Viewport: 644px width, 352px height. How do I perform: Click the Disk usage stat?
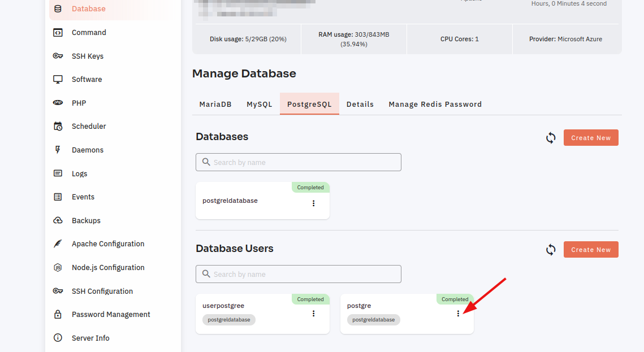pos(248,39)
